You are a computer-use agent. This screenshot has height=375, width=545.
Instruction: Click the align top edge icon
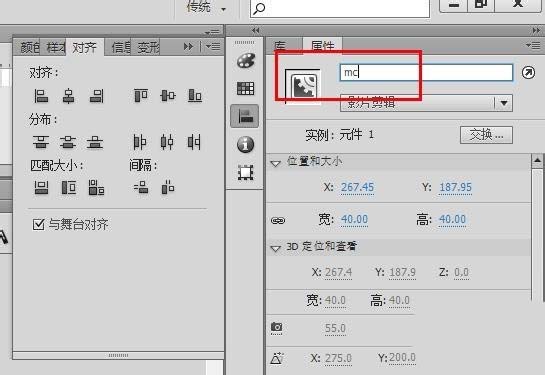coord(141,95)
